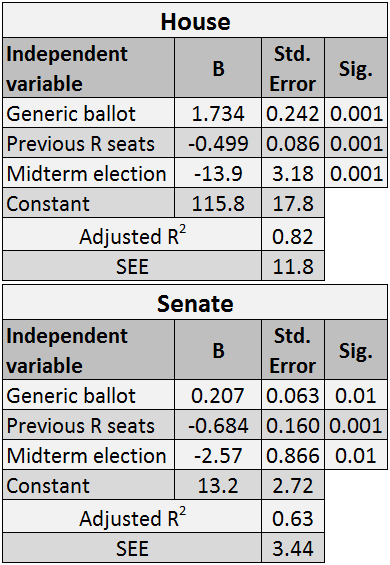Click Senate Midterm election value -2.57
This screenshot has width=390, height=565.
pyautogui.click(x=218, y=455)
